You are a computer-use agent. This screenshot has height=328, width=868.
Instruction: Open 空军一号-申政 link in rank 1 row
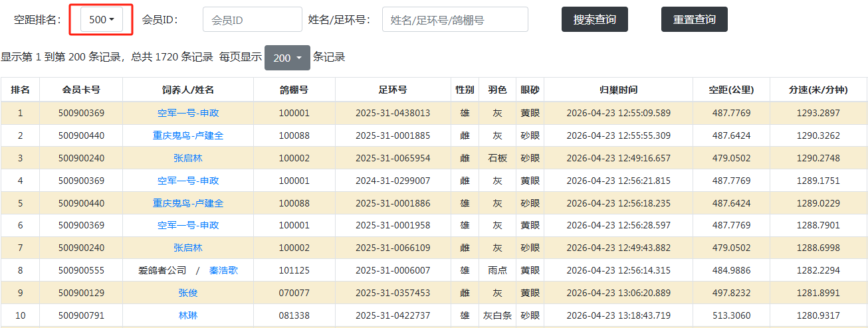point(188,113)
